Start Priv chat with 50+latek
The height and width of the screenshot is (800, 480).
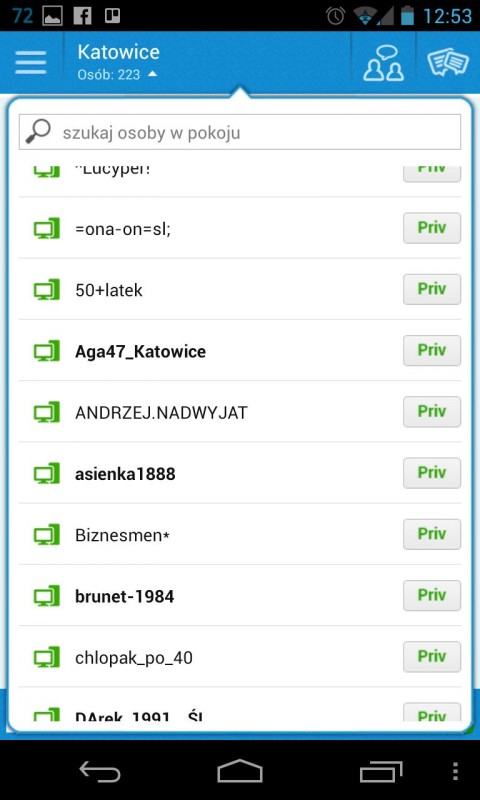coord(432,289)
